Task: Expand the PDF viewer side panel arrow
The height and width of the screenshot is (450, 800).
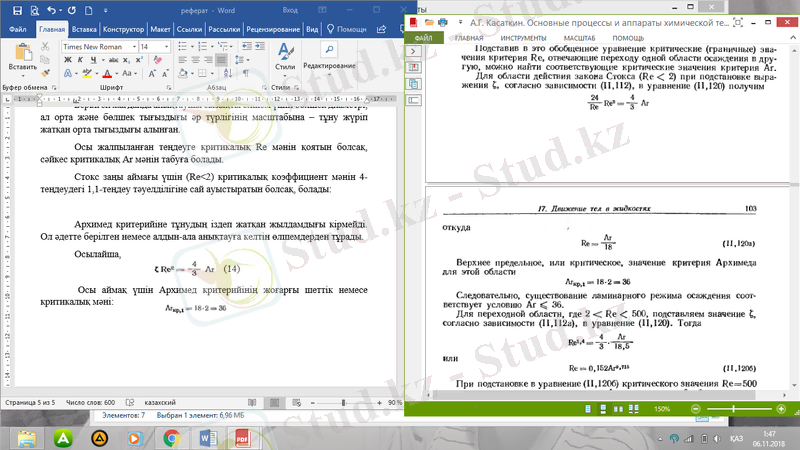Action: point(412,51)
